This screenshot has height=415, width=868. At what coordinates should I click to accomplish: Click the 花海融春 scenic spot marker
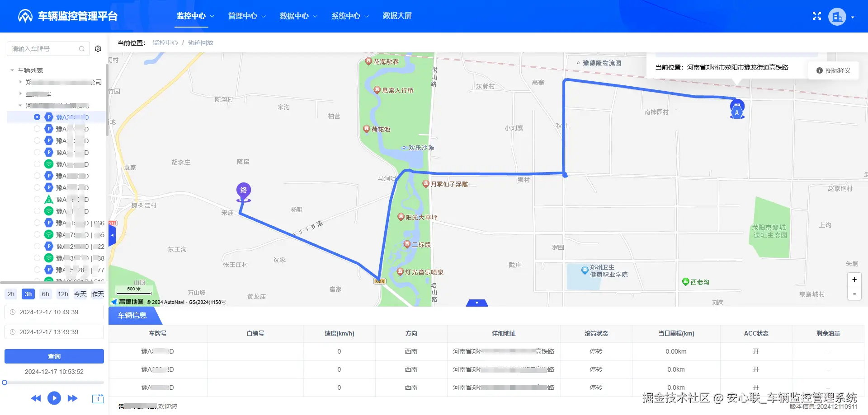tap(368, 61)
